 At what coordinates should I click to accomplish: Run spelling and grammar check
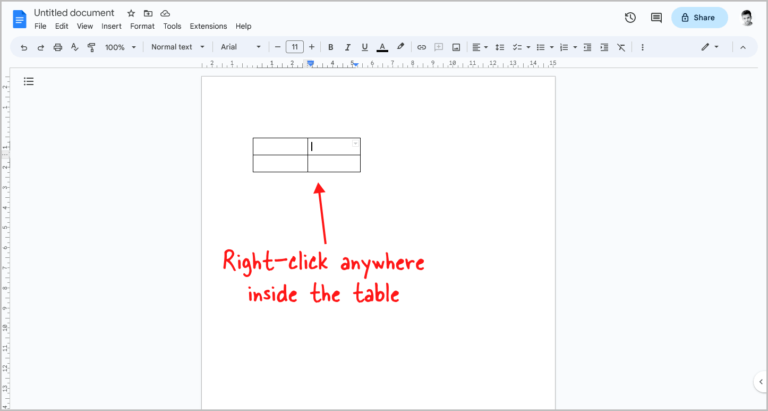pyautogui.click(x=74, y=47)
